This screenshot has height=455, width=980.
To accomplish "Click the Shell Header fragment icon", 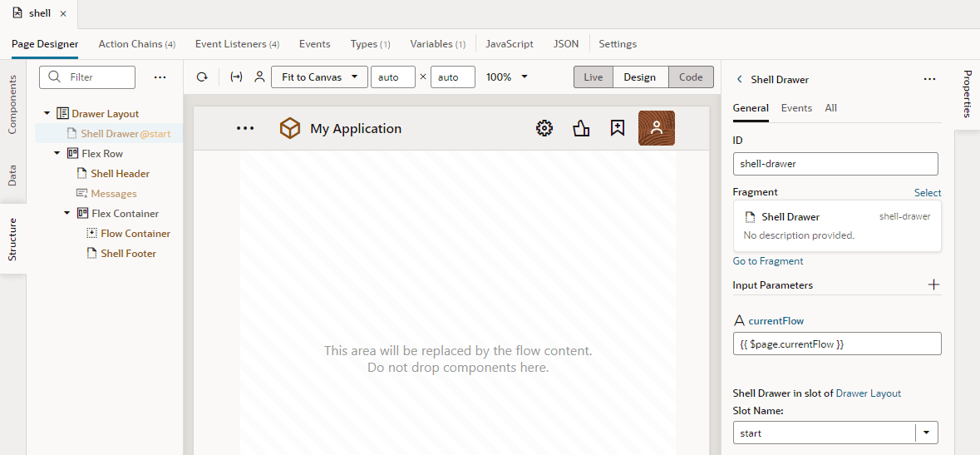I will click(82, 173).
